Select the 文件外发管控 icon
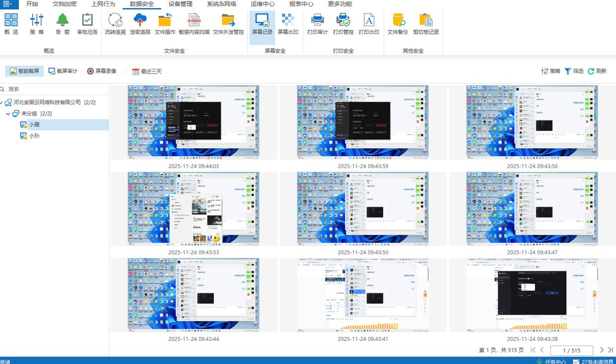 [x=228, y=20]
